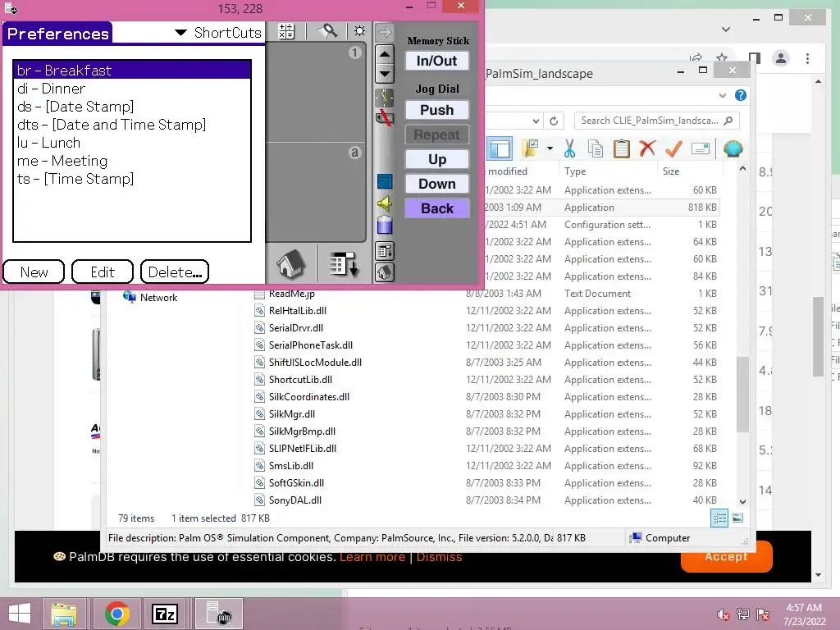Open the folder options dropdown arrow
Image resolution: width=840 pixels, height=630 pixels.
coord(550,148)
